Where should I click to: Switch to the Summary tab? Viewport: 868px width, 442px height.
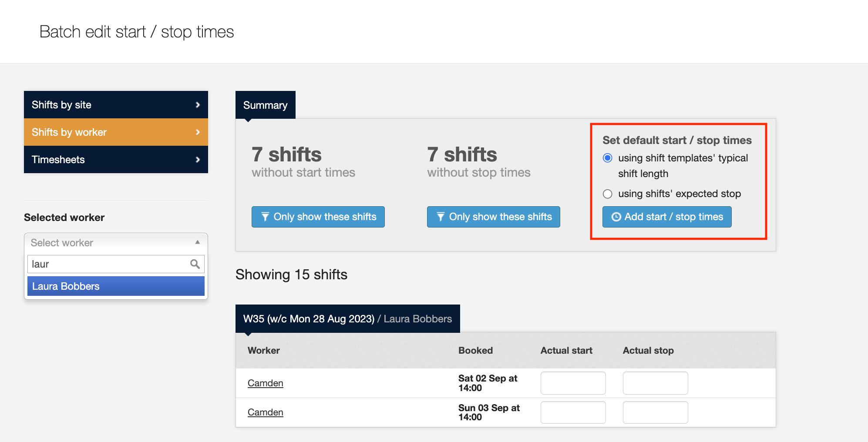(265, 105)
